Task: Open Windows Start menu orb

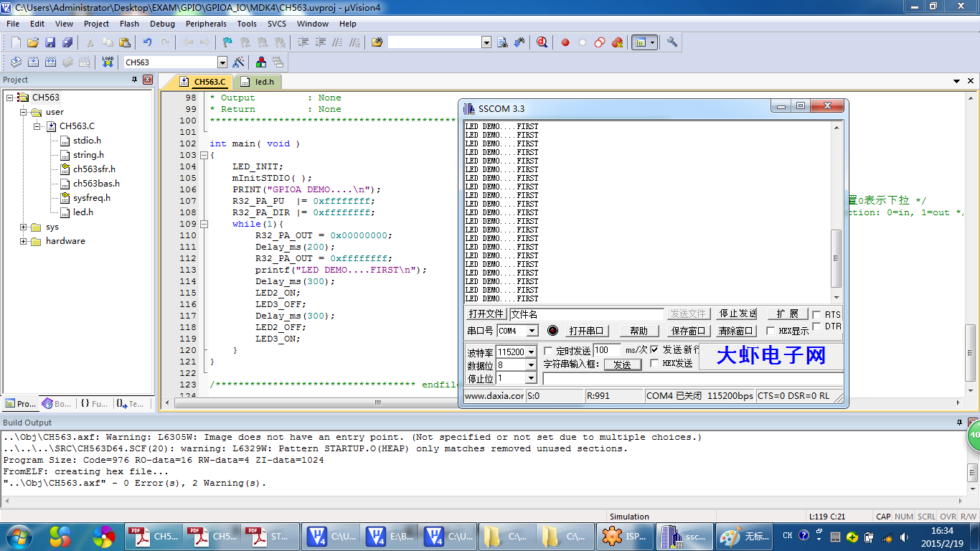Action: click(19, 536)
